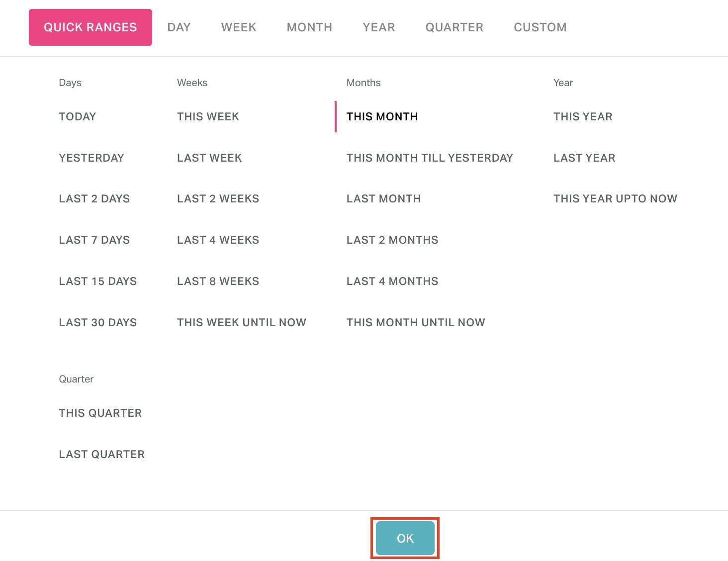728x561 pixels.
Task: Switch to the Quarter tab
Action: (x=455, y=27)
